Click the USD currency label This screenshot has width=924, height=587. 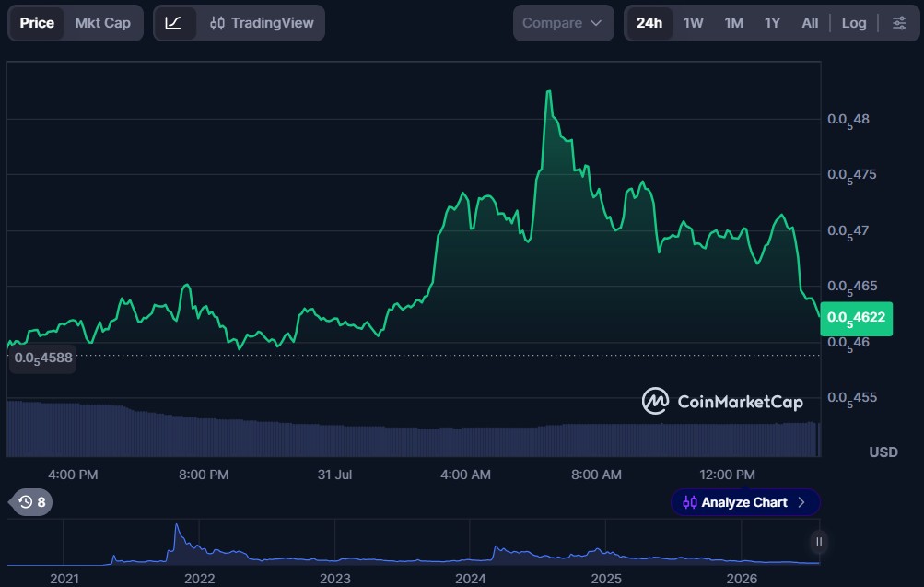click(x=883, y=452)
